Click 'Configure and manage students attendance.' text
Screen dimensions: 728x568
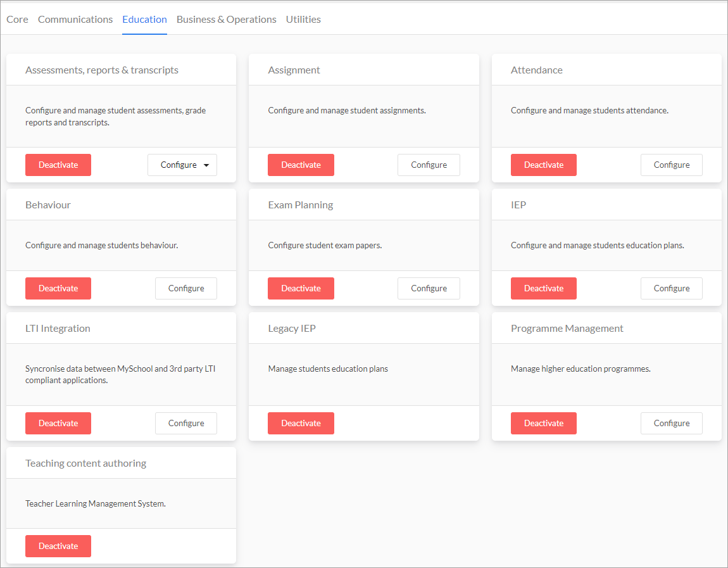click(x=589, y=111)
